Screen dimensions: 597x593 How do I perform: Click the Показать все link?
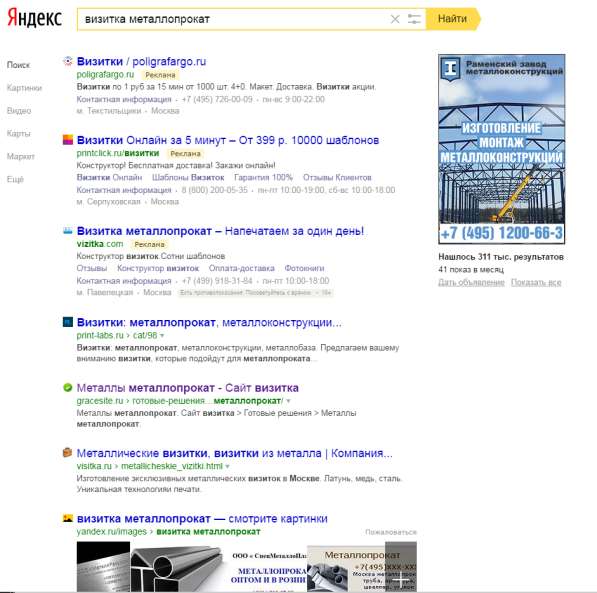pyautogui.click(x=536, y=282)
